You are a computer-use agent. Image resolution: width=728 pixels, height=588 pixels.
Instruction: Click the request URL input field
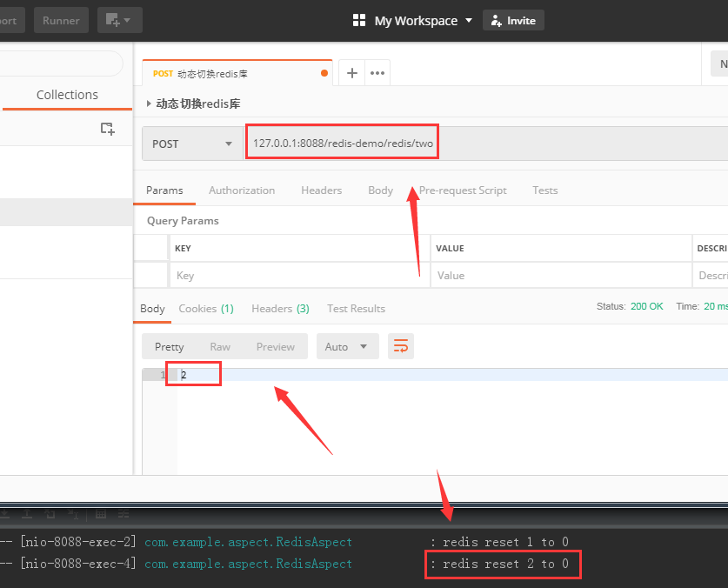pos(485,144)
